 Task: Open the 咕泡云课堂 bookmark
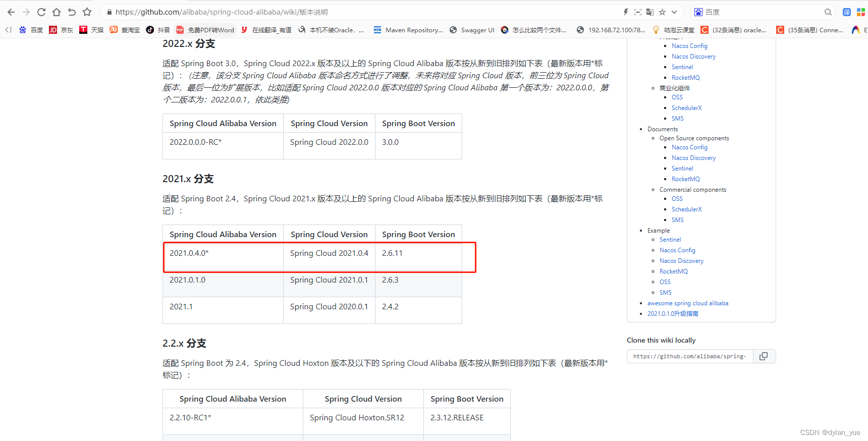pos(673,30)
